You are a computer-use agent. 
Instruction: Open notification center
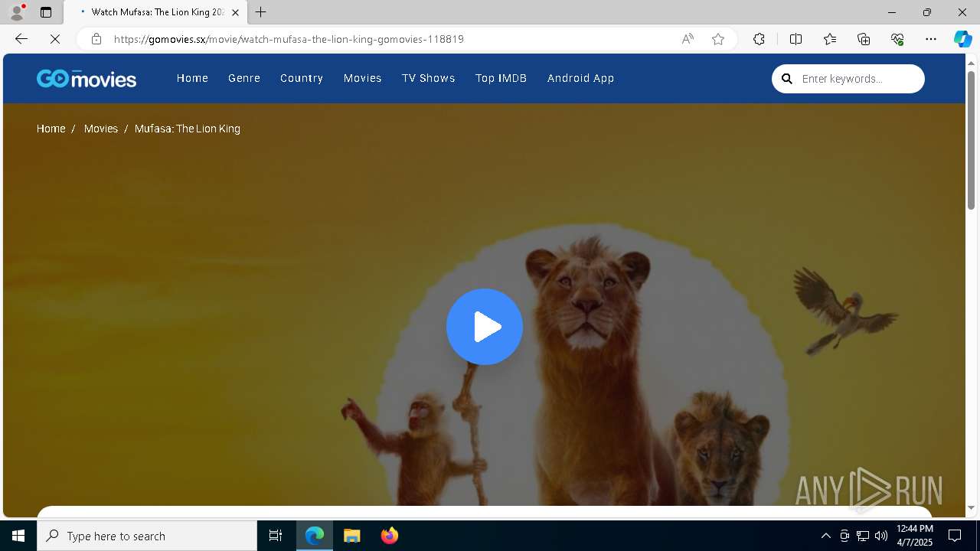[x=955, y=536]
